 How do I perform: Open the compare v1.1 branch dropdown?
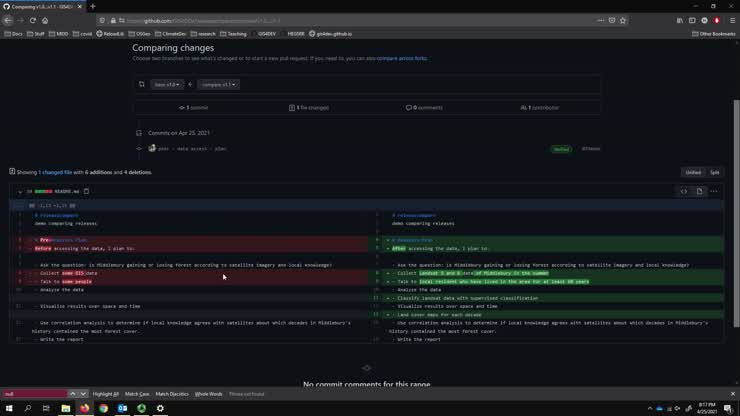219,85
